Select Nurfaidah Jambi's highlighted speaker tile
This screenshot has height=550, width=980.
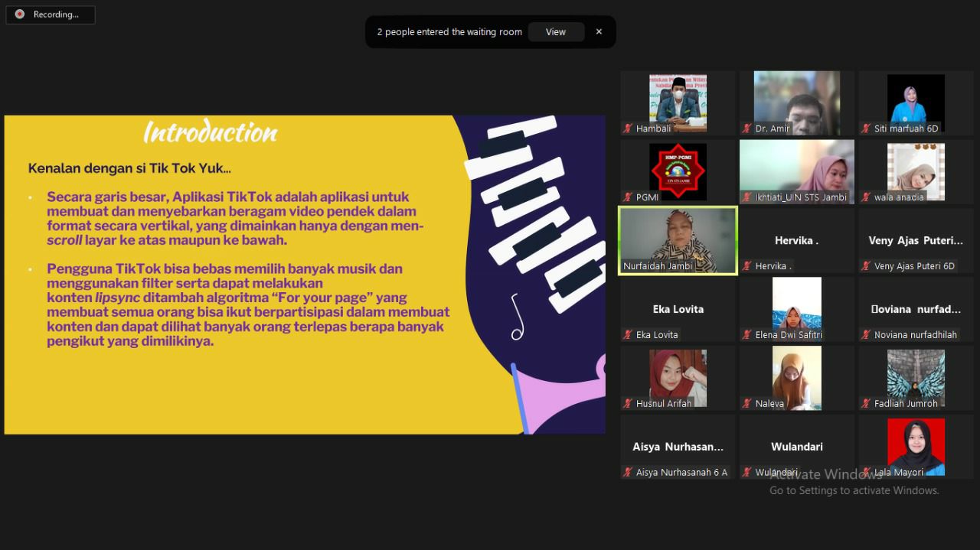click(x=678, y=241)
